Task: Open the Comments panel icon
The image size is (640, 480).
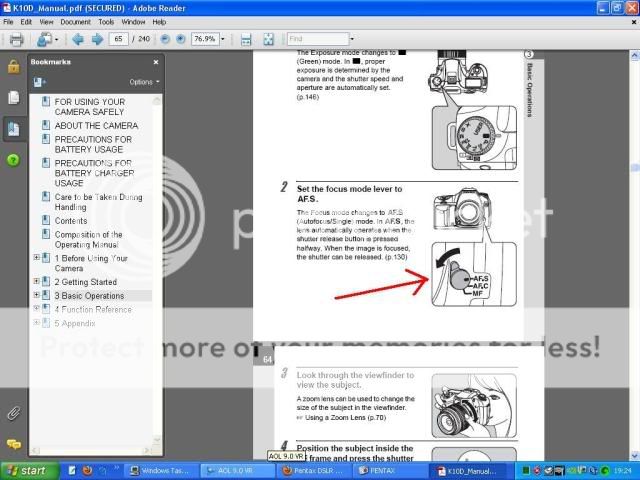Action: point(13,443)
